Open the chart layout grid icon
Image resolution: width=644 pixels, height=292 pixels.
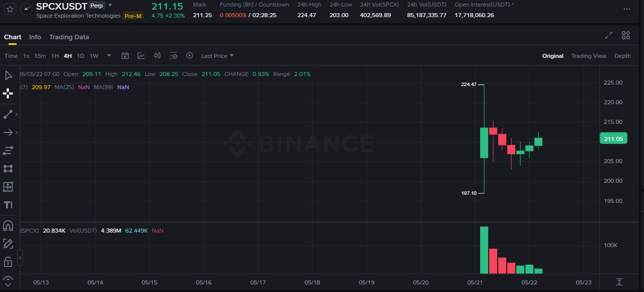[626, 35]
